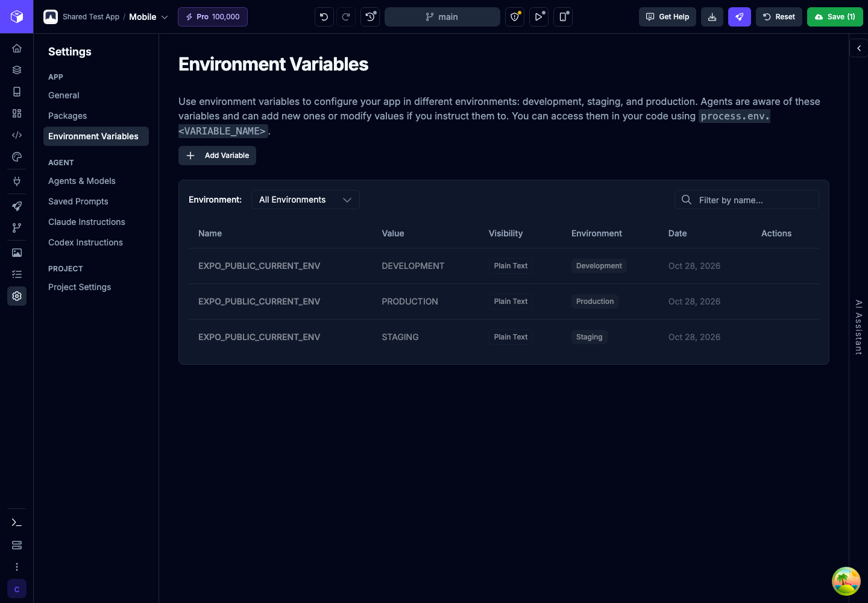The image size is (868, 603).
Task: Open Packages settings page
Action: (68, 116)
